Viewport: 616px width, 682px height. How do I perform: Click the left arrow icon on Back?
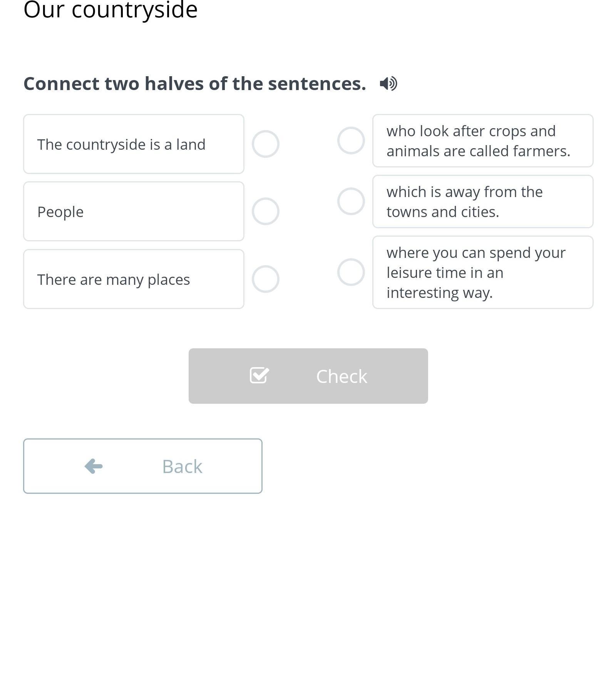[94, 466]
